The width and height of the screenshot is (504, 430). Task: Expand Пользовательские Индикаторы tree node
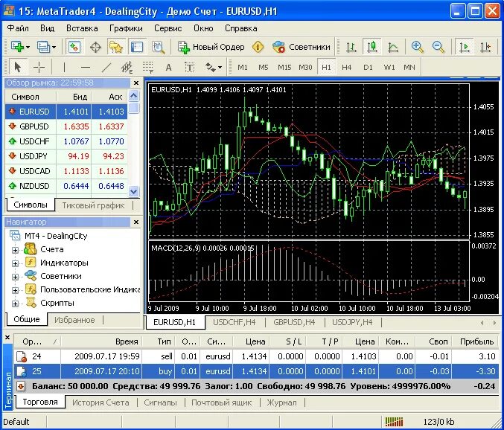[15, 290]
